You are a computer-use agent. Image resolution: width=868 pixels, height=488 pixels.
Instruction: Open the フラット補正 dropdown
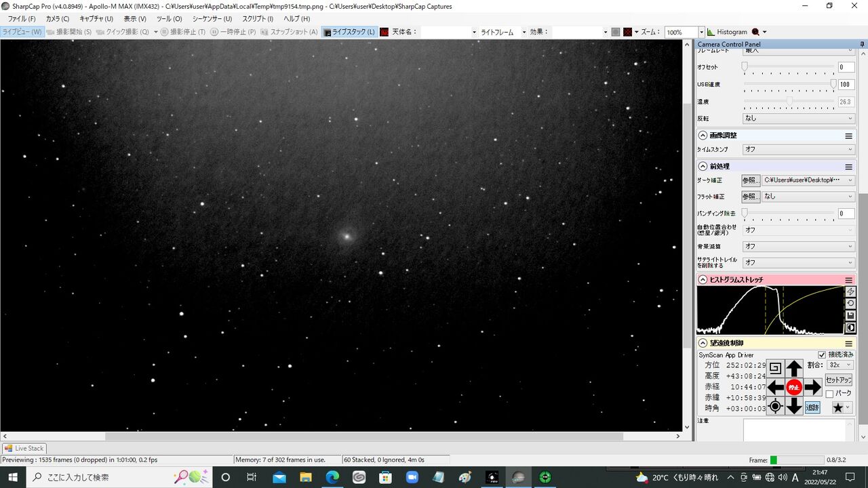(808, 197)
